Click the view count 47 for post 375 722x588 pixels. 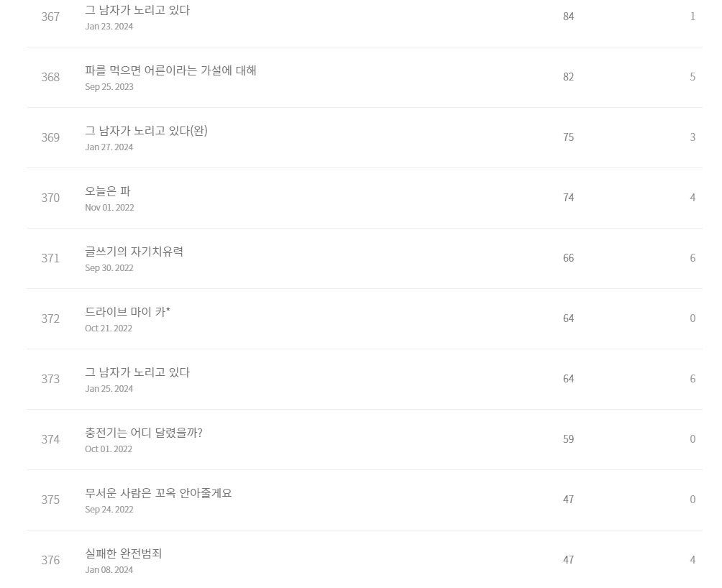568,499
